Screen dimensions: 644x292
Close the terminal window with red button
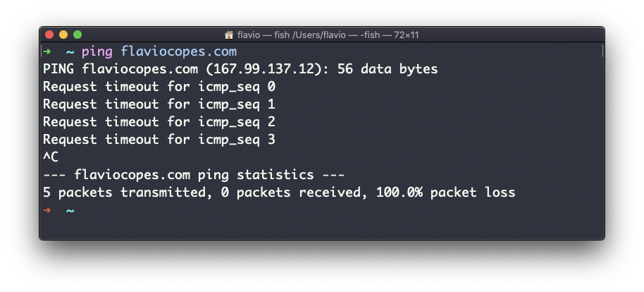coord(49,35)
